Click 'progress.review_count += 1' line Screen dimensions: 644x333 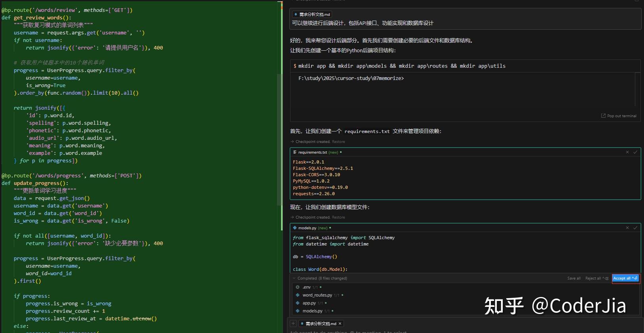[66, 311]
